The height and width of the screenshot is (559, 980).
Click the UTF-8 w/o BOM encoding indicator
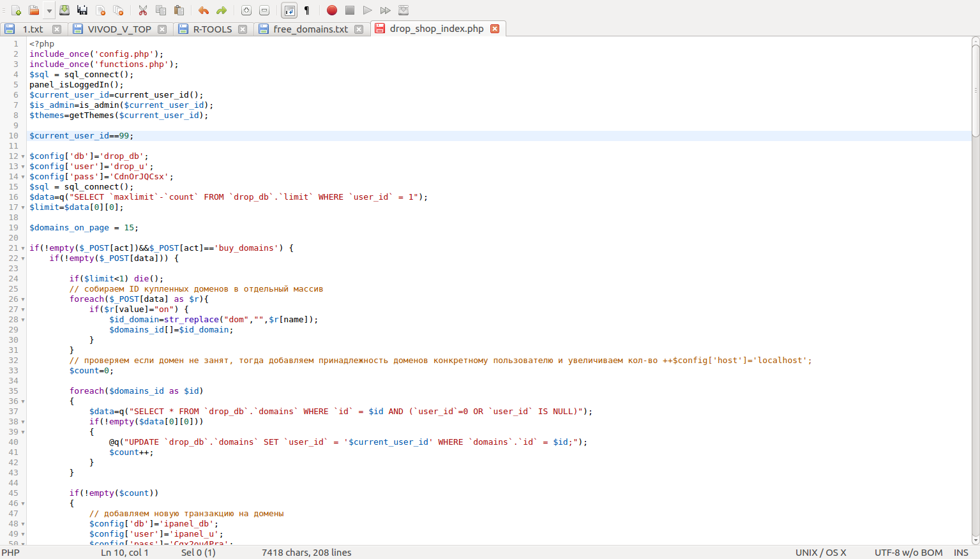pos(908,553)
